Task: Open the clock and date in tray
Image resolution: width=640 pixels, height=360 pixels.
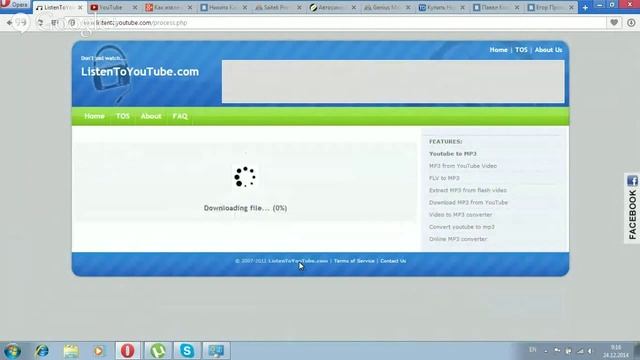Action: click(x=616, y=351)
